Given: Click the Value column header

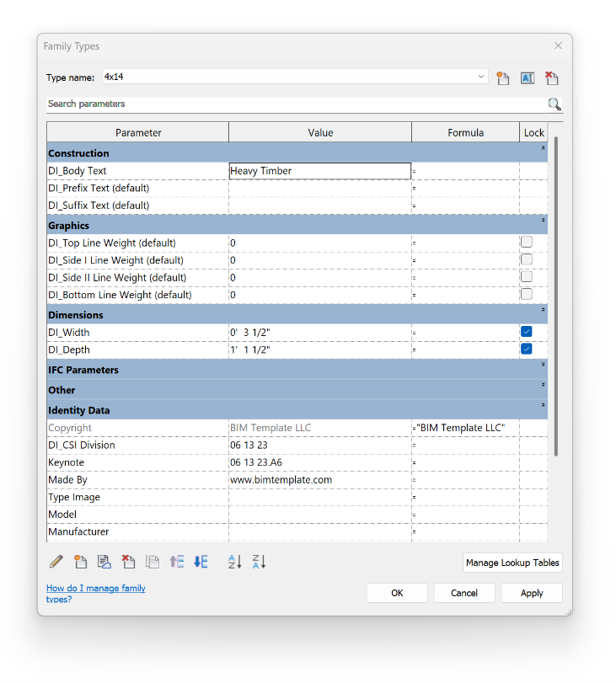Looking at the screenshot, I should click(320, 132).
